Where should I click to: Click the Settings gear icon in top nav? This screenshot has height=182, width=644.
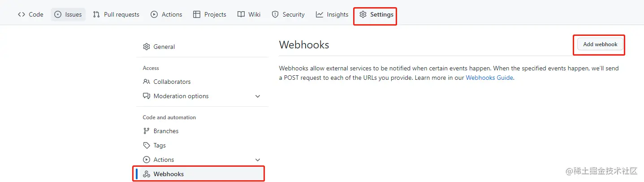coord(363,14)
